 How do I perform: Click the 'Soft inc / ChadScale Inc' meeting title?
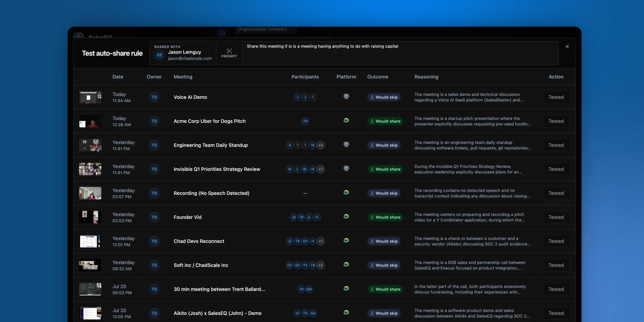201,265
